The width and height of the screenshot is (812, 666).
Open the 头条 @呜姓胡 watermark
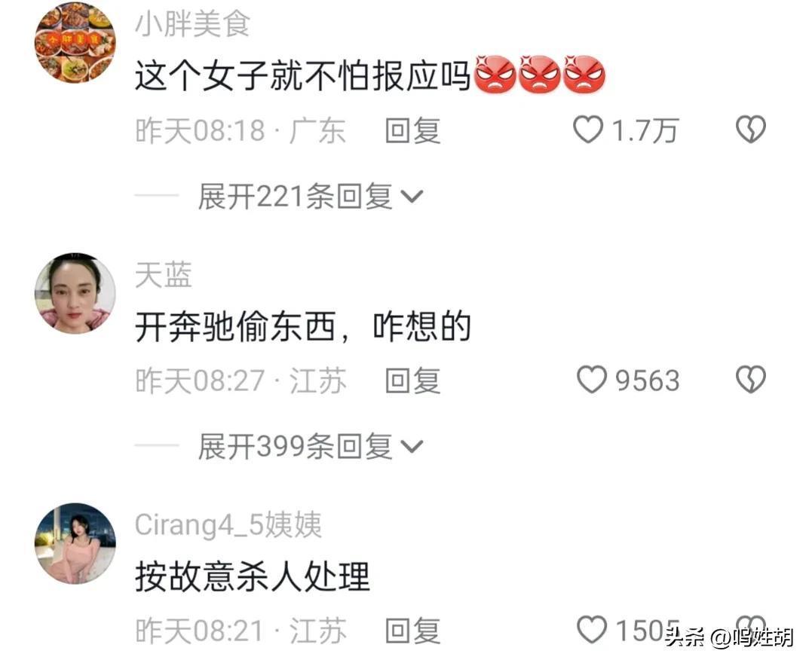click(x=729, y=637)
